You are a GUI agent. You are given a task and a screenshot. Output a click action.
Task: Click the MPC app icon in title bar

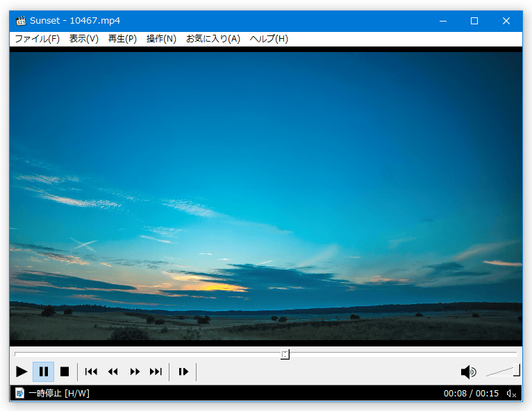(x=21, y=21)
